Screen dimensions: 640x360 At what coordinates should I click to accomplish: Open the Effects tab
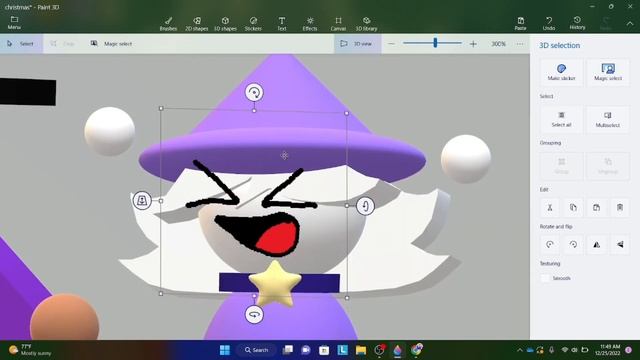[x=310, y=24]
